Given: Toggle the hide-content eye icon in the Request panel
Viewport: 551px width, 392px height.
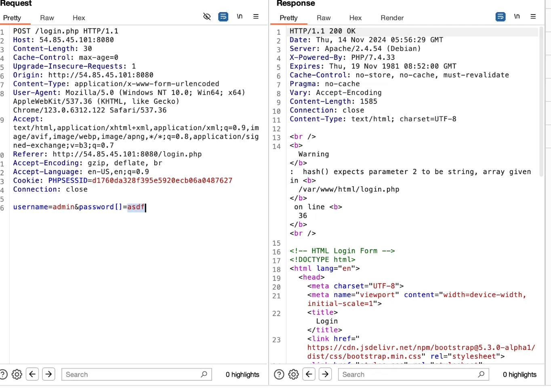Looking at the screenshot, I should (207, 17).
